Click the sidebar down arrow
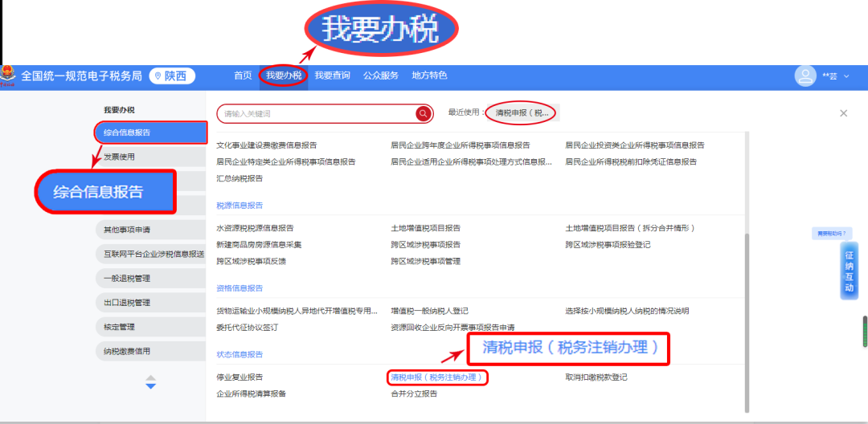The height and width of the screenshot is (424, 868). coord(150,386)
